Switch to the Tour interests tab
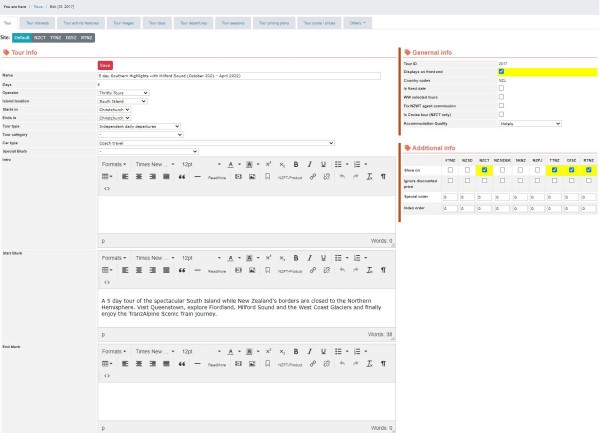The image size is (600, 433). click(x=37, y=23)
